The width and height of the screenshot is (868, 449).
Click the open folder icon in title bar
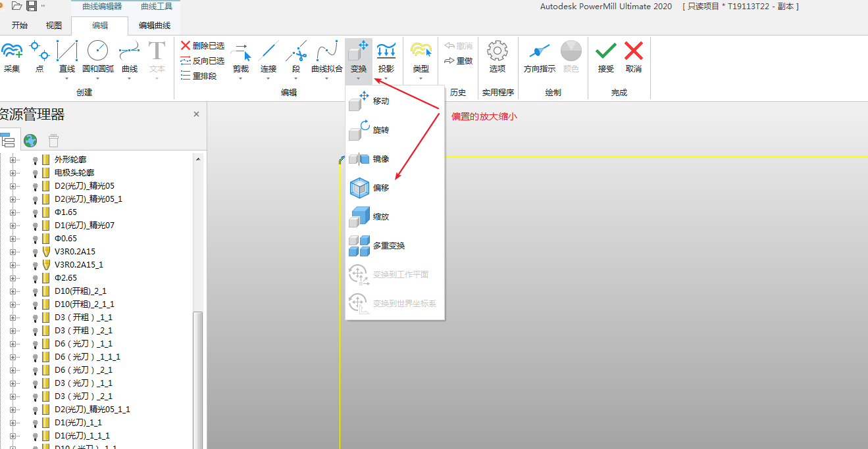(x=17, y=6)
